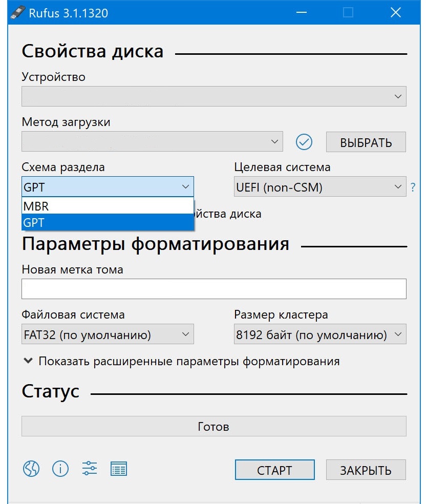Click the status indicator showing Готов
Image resolution: width=427 pixels, height=504 pixels.
tap(214, 426)
